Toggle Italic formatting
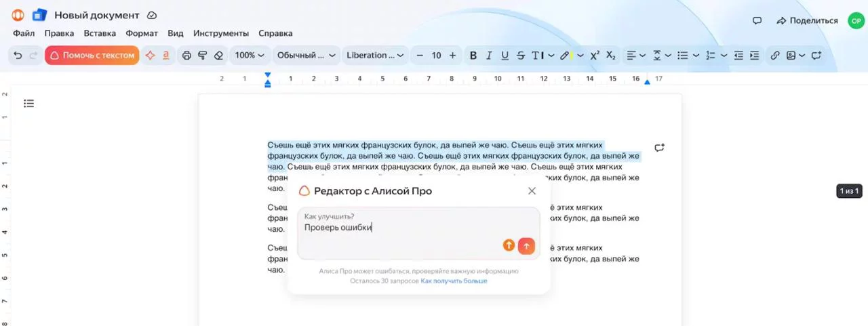868x326 pixels. click(x=489, y=56)
